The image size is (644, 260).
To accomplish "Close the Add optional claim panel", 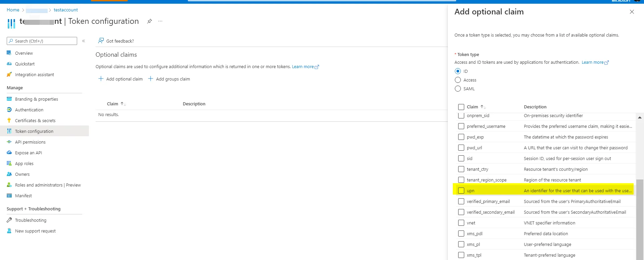I will [632, 12].
